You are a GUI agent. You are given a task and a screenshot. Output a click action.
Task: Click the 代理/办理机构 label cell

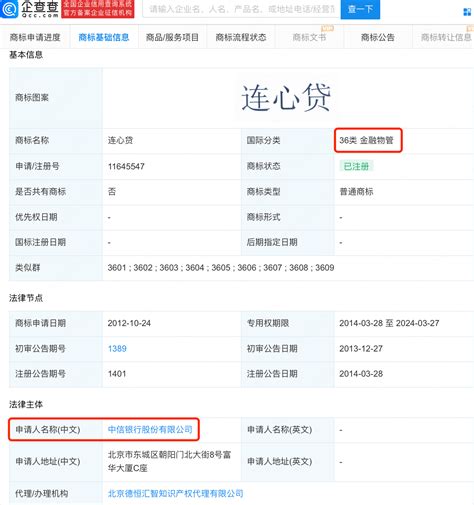click(56, 493)
